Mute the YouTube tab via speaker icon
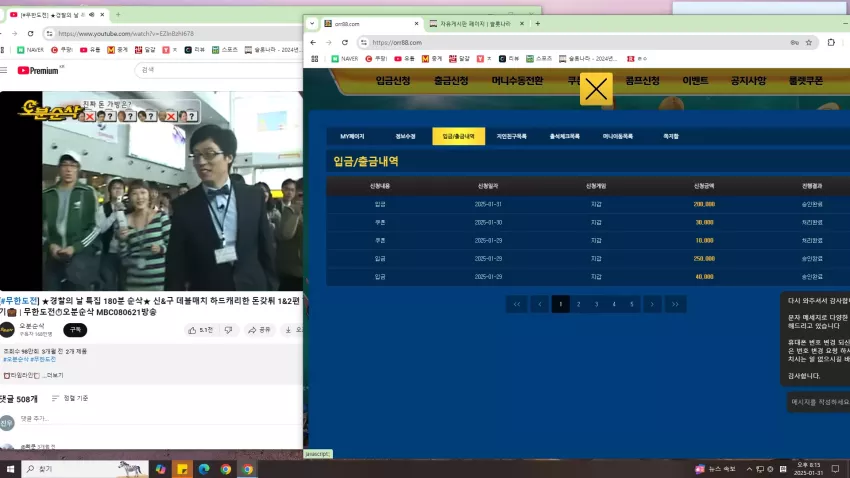Viewport: 850px width, 478px height. [x=91, y=15]
